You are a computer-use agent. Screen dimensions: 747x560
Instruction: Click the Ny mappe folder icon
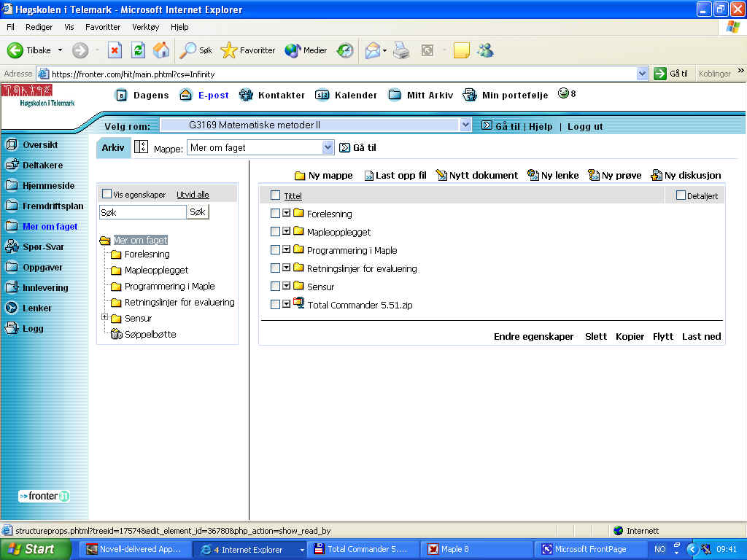(300, 176)
